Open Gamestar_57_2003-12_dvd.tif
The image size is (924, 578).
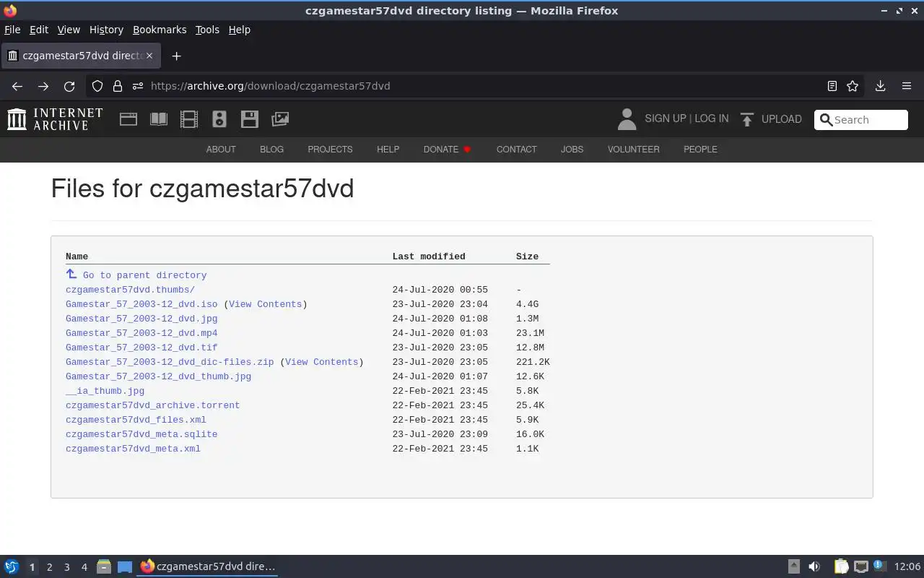(x=141, y=348)
